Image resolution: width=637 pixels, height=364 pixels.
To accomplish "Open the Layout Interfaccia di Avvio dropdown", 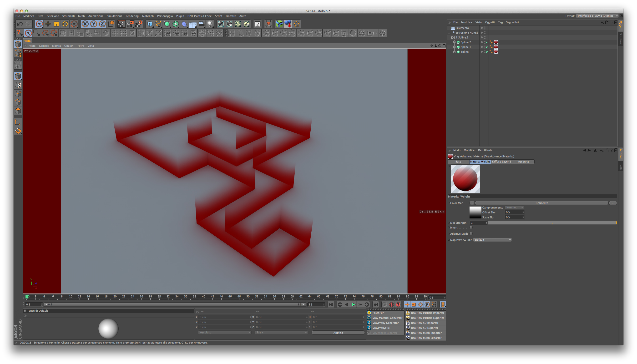I will pos(597,16).
